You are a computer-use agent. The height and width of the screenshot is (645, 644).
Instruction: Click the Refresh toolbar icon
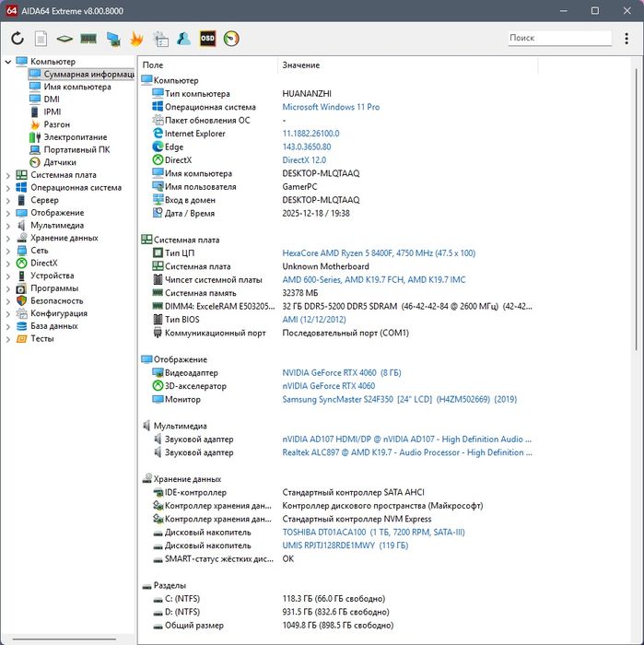pyautogui.click(x=18, y=39)
